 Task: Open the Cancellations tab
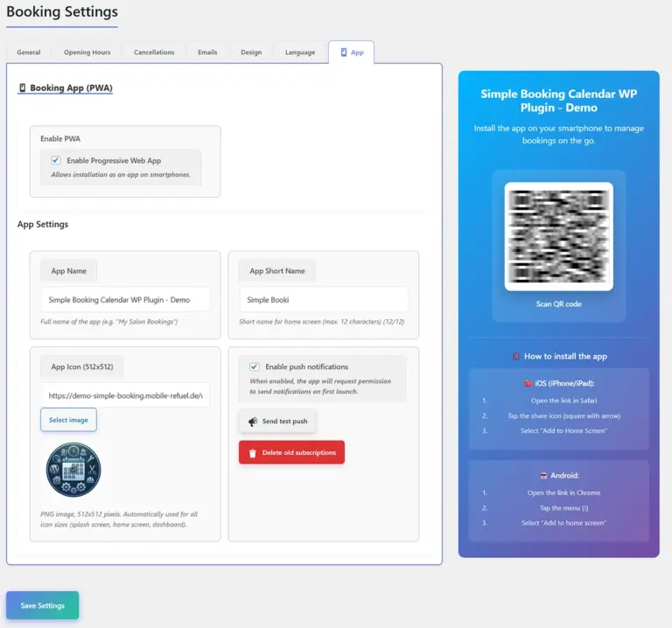click(x=154, y=52)
